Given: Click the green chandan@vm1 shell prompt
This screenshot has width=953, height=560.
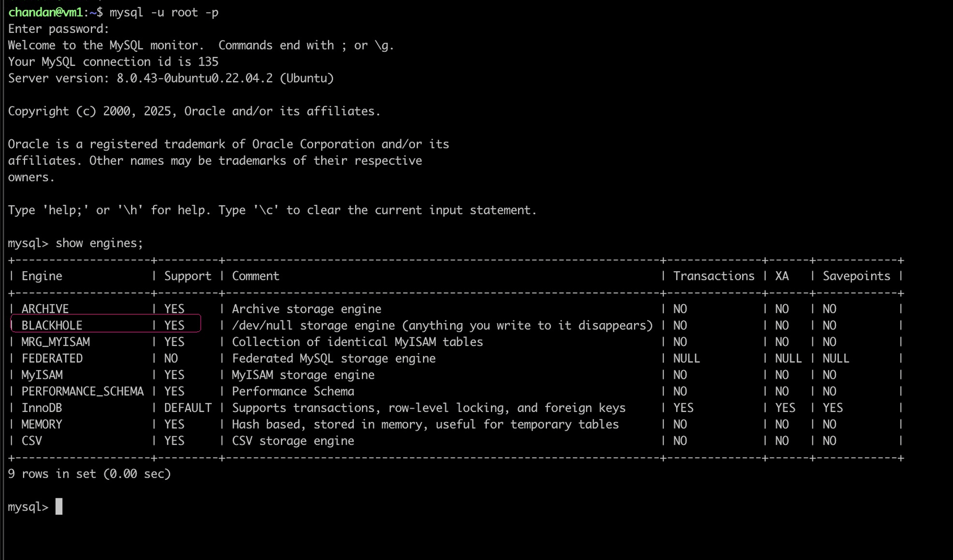Looking at the screenshot, I should [x=45, y=12].
